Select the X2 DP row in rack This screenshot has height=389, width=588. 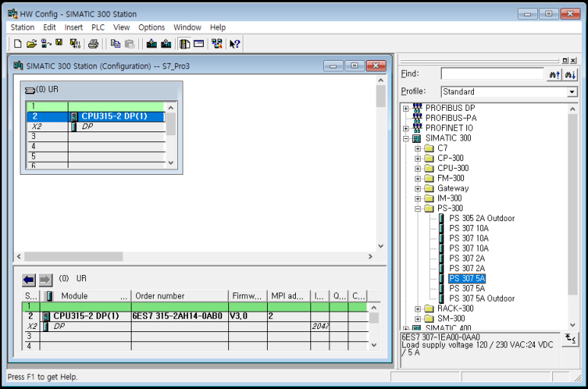(96, 127)
